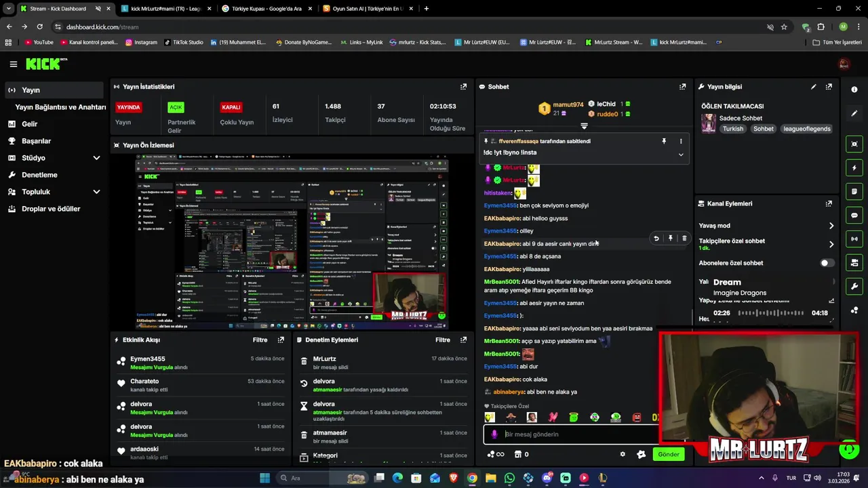Toggle the wrench widget icon in right sidebar
868x488 pixels.
tap(854, 286)
